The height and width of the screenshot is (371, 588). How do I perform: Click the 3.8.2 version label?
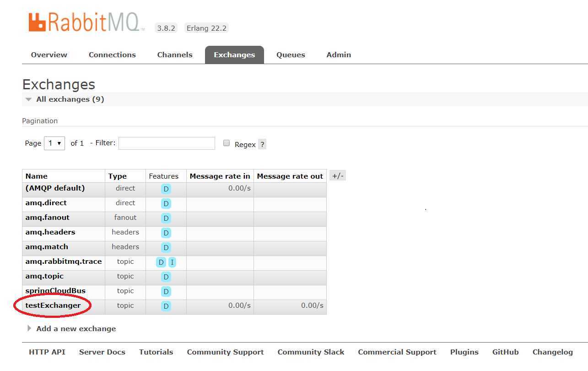pos(166,28)
